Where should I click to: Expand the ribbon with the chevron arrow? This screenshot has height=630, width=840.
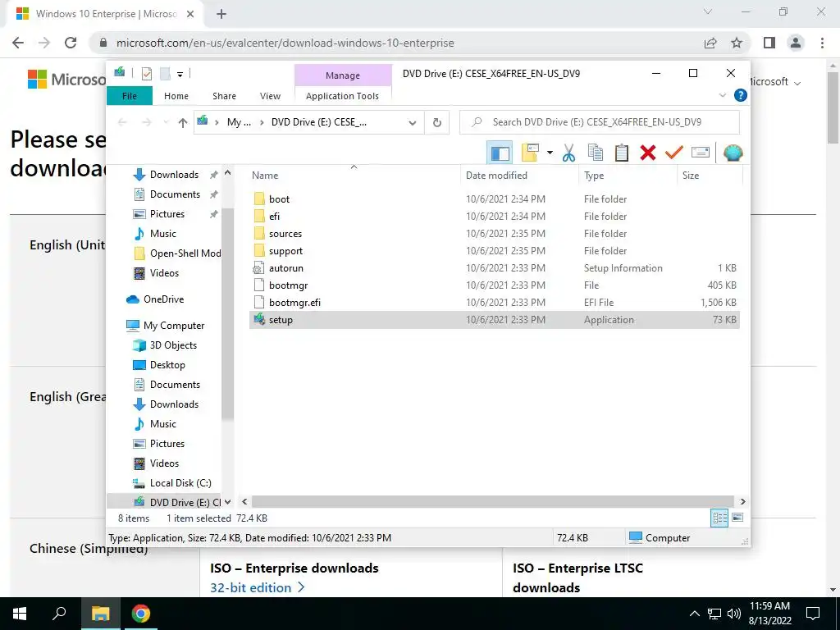click(722, 95)
